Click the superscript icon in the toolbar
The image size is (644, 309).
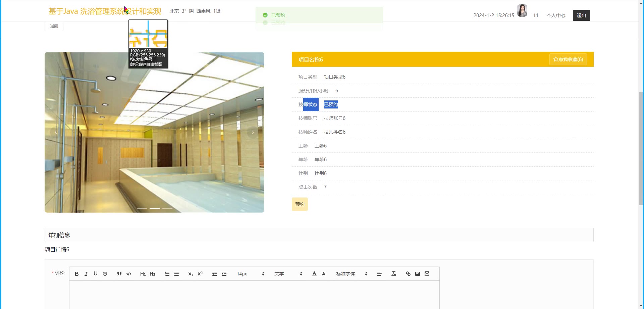coord(200,274)
